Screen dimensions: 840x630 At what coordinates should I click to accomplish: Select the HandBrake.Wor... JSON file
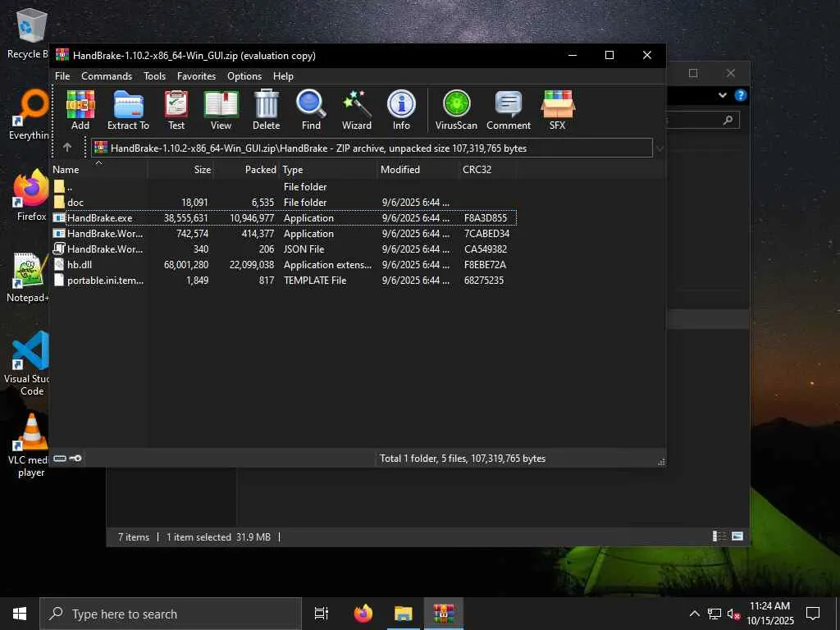pos(284,249)
